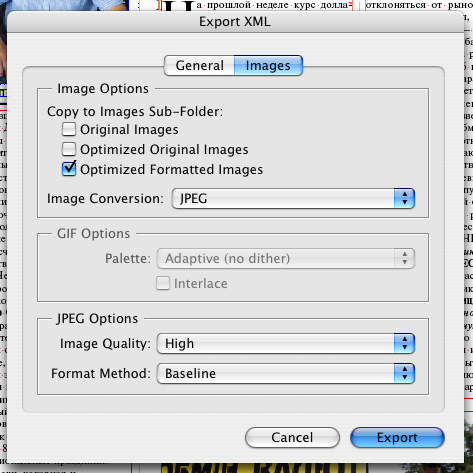Click the Format Method blue arrow stepper
The height and width of the screenshot is (473, 473).
[x=404, y=373]
